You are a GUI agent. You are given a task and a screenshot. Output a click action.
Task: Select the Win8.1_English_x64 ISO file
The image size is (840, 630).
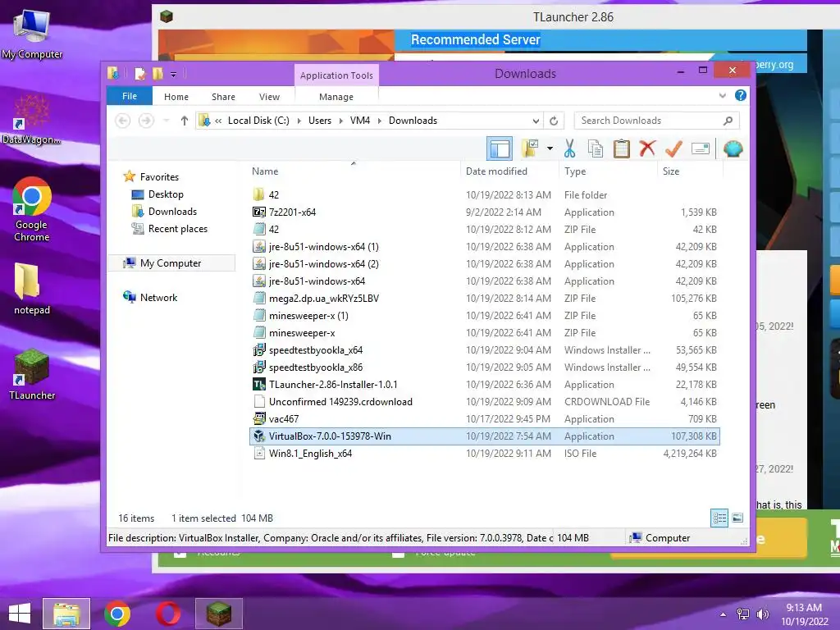[484, 453]
